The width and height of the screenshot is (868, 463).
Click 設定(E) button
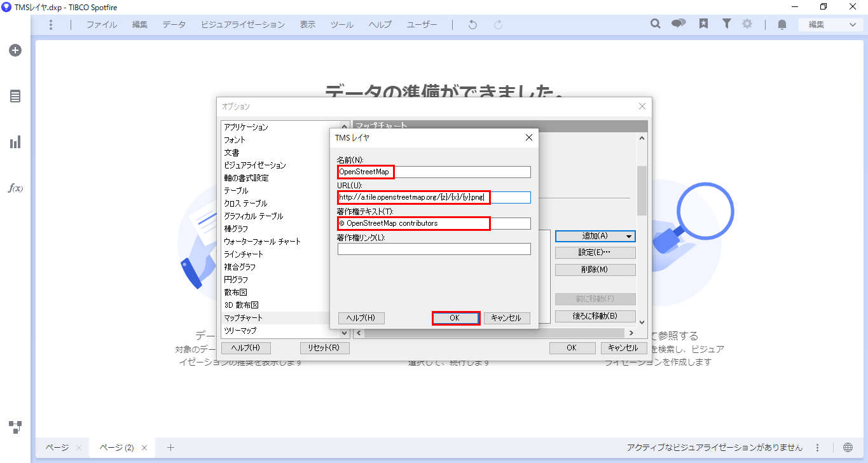(595, 252)
